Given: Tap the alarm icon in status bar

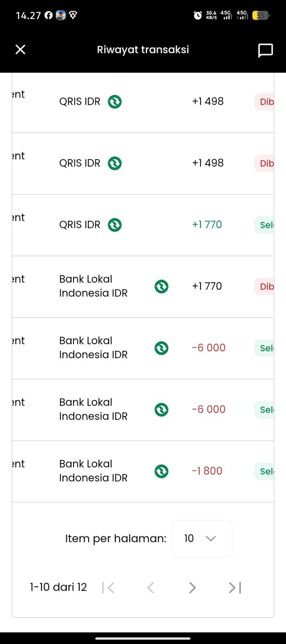Looking at the screenshot, I should click(197, 15).
